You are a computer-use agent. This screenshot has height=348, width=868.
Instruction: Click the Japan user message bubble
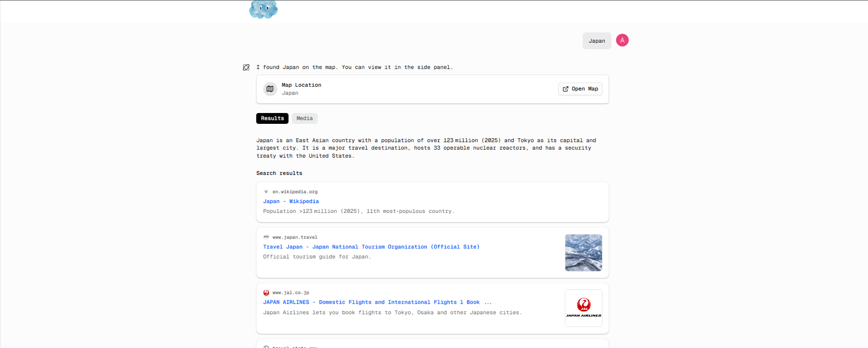[x=597, y=41]
